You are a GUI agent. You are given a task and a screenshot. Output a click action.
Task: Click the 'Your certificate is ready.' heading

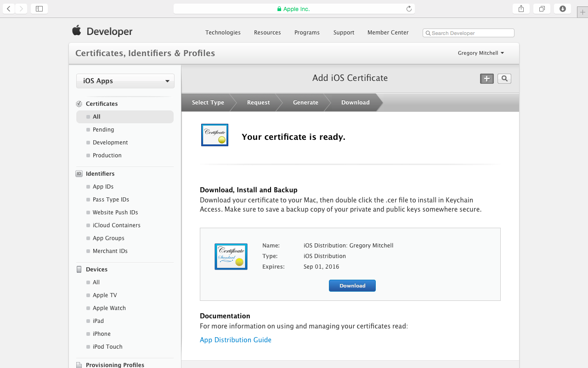294,137
